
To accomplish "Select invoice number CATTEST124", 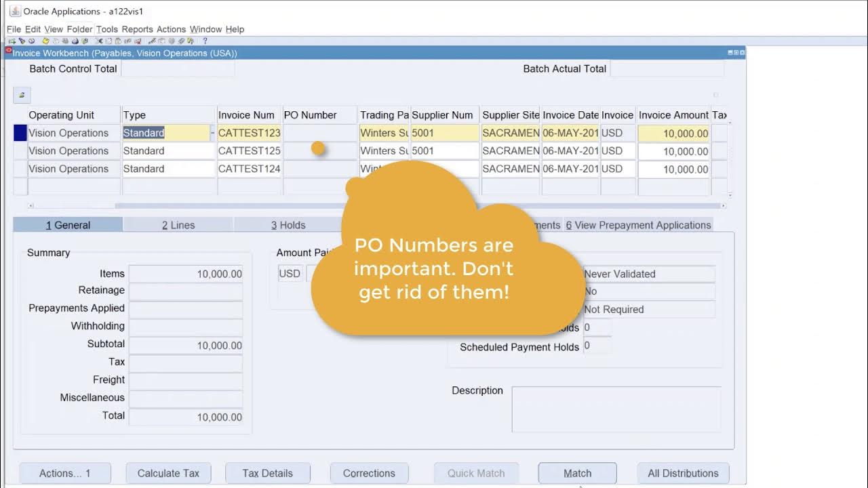I will tap(250, 169).
